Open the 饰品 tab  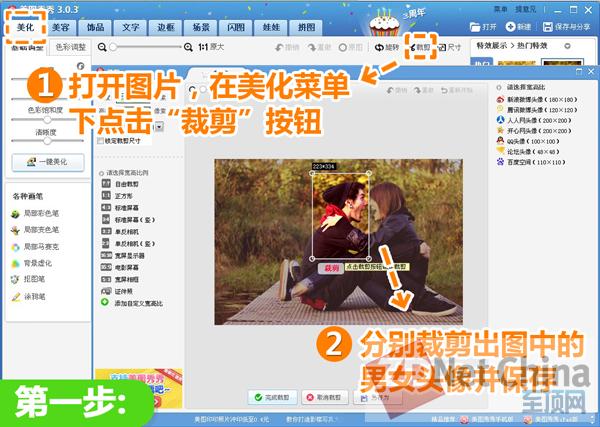pyautogui.click(x=95, y=28)
